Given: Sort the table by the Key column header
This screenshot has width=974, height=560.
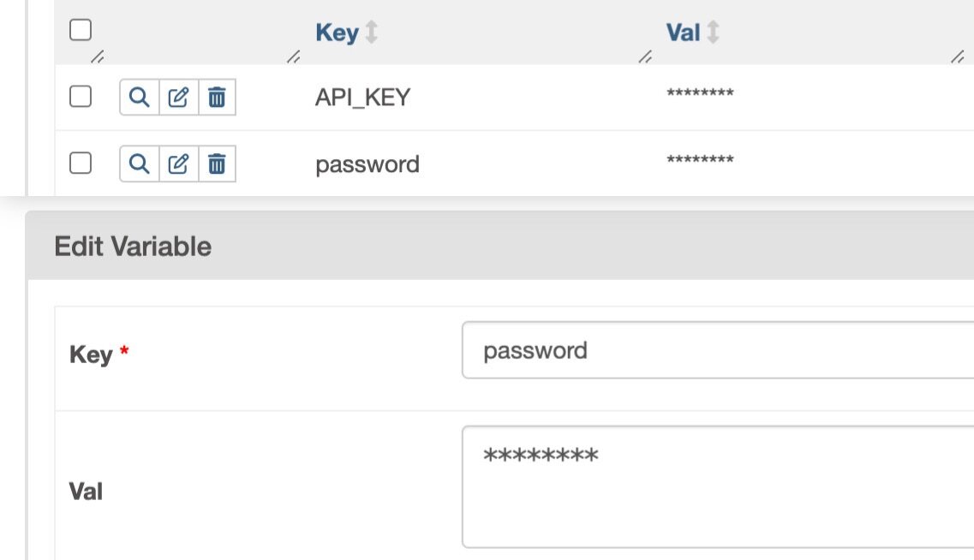Looking at the screenshot, I should pos(337,33).
